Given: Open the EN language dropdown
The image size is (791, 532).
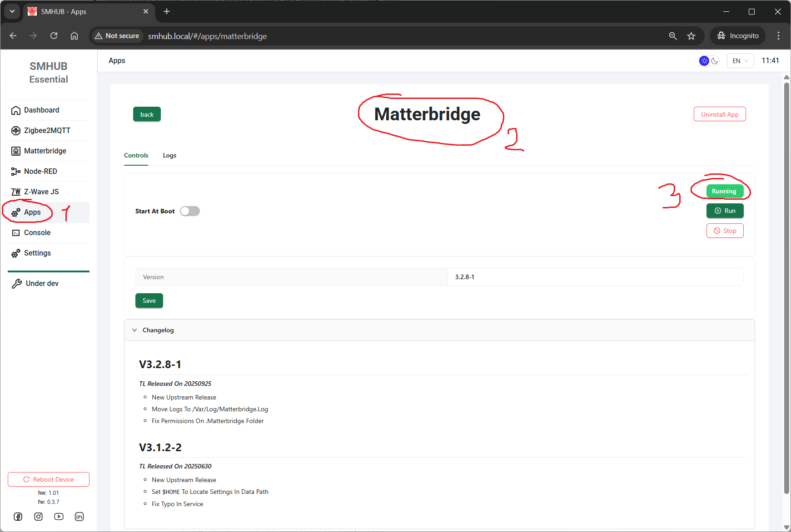Looking at the screenshot, I should [x=740, y=61].
